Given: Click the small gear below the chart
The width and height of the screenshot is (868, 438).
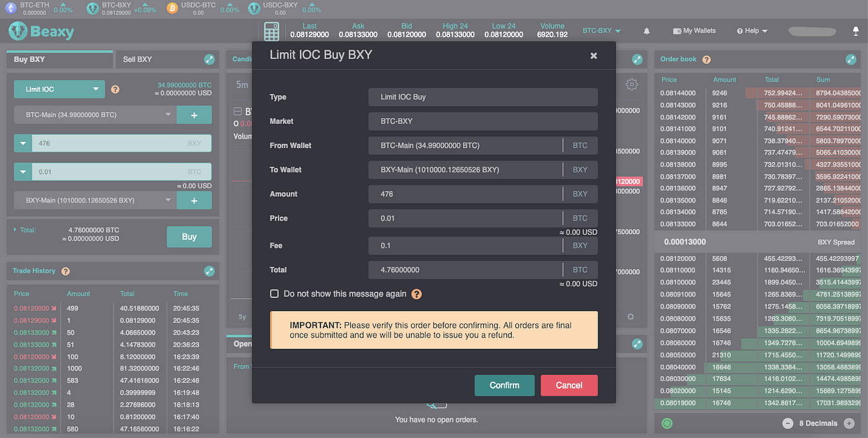Looking at the screenshot, I should coord(631,317).
